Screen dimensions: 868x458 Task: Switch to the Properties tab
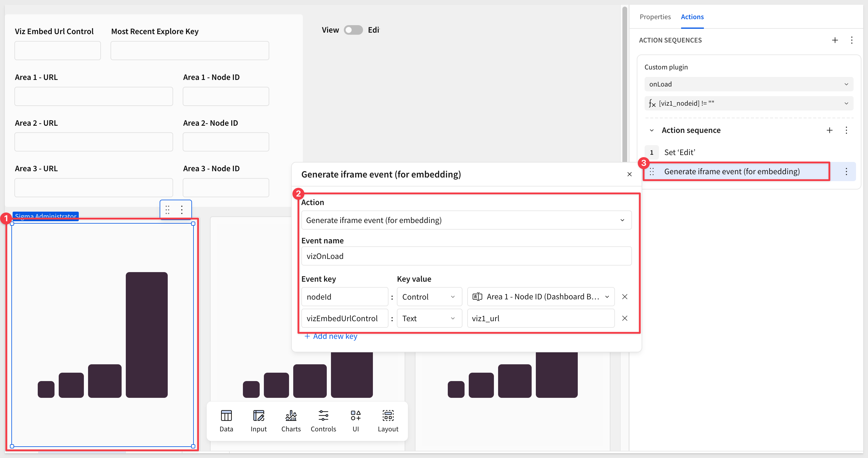pos(655,17)
